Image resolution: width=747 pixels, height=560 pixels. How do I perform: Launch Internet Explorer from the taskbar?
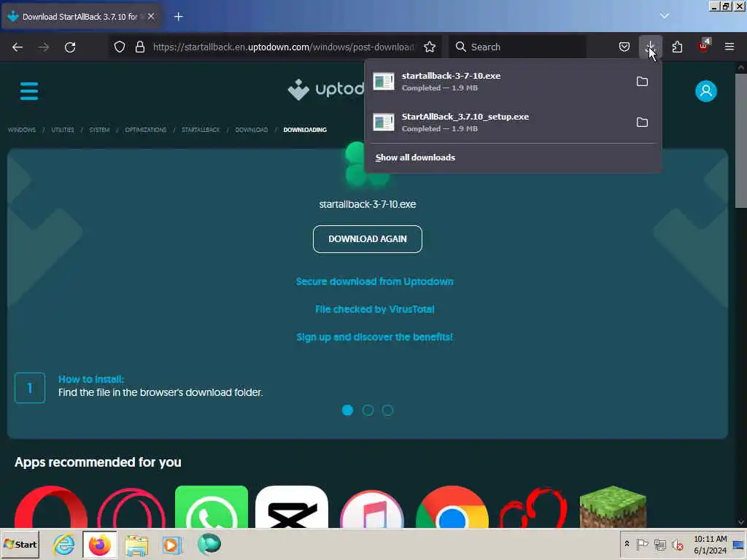[x=63, y=544]
